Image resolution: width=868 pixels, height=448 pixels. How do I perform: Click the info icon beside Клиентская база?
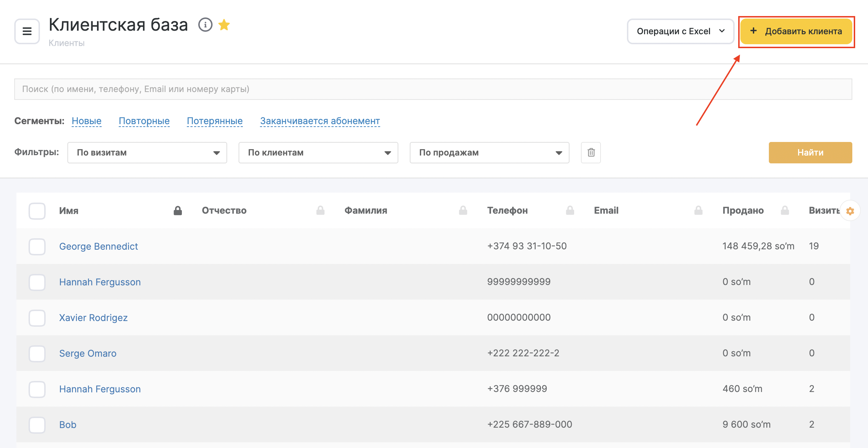[205, 25]
